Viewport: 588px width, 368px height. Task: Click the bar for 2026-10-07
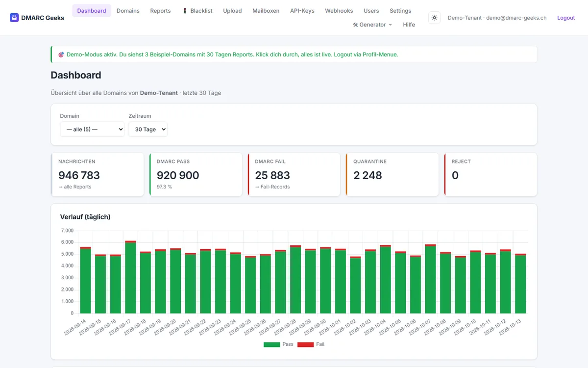point(430,279)
